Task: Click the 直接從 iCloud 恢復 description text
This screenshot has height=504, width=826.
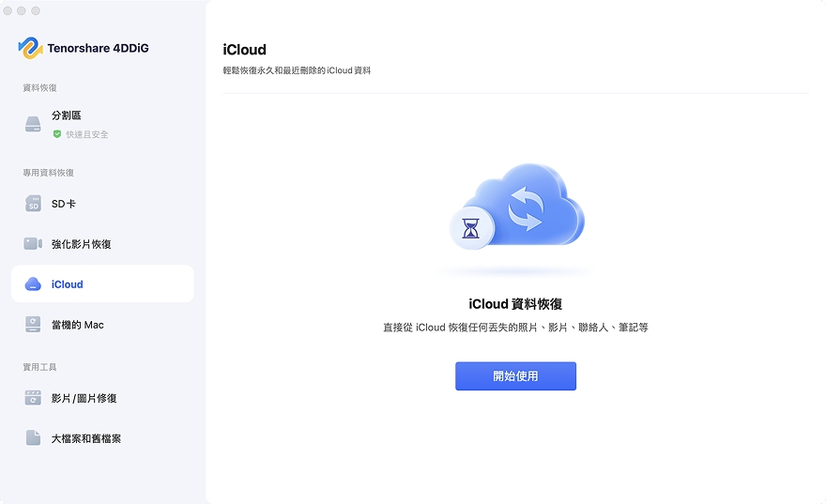Action: pos(515,327)
